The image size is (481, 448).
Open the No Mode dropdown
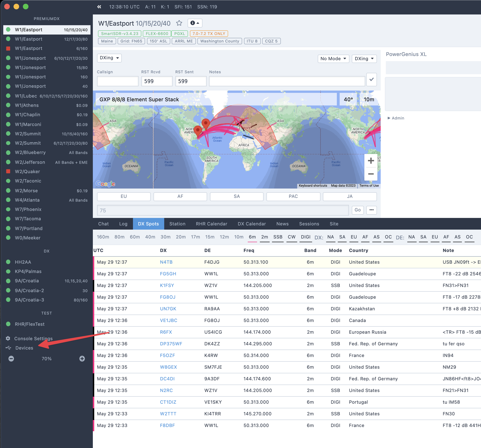[333, 59]
